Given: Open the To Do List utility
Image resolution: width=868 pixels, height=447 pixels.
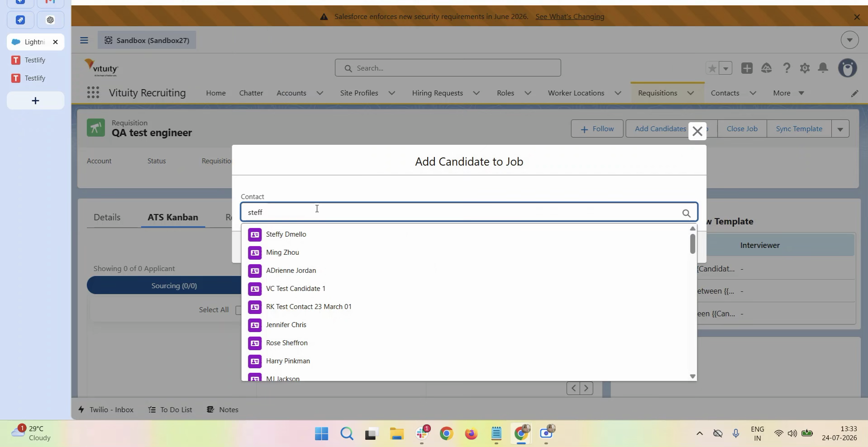Looking at the screenshot, I should click(x=170, y=410).
